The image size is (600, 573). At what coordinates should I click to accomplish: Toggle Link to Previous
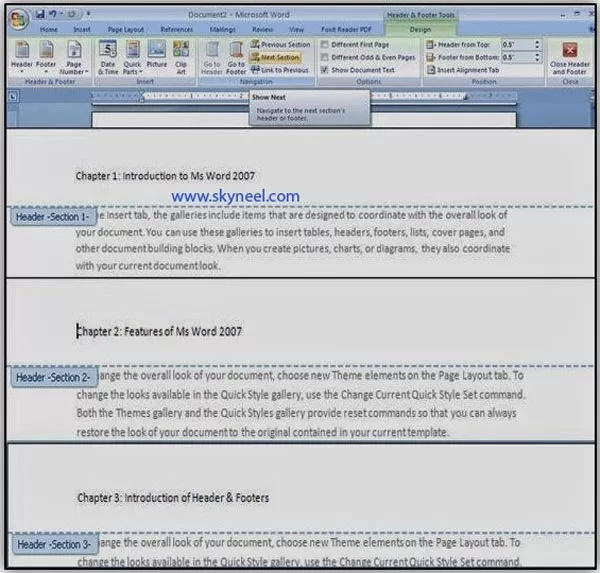(280, 70)
